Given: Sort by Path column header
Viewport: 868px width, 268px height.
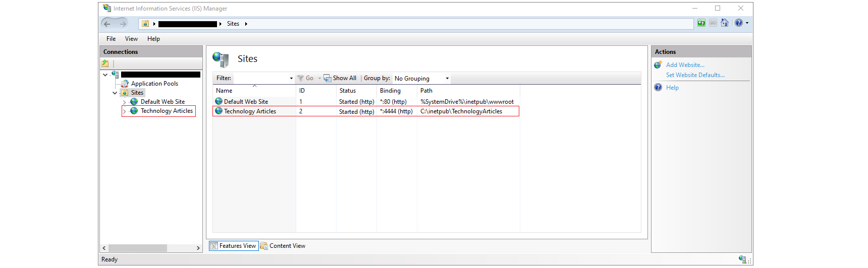Looking at the screenshot, I should click(468, 91).
